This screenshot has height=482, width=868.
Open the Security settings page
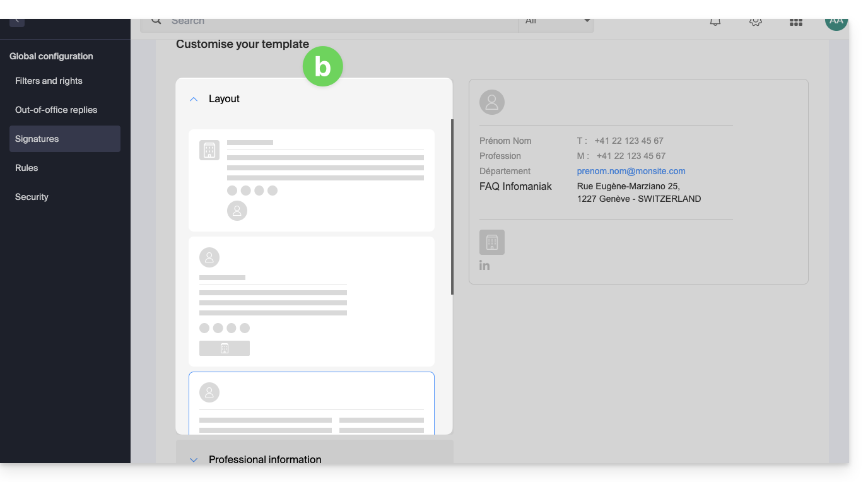pos(32,197)
